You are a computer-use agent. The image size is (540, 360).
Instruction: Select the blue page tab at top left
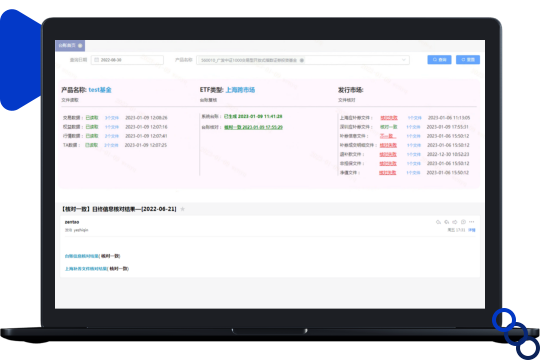[x=70, y=45]
